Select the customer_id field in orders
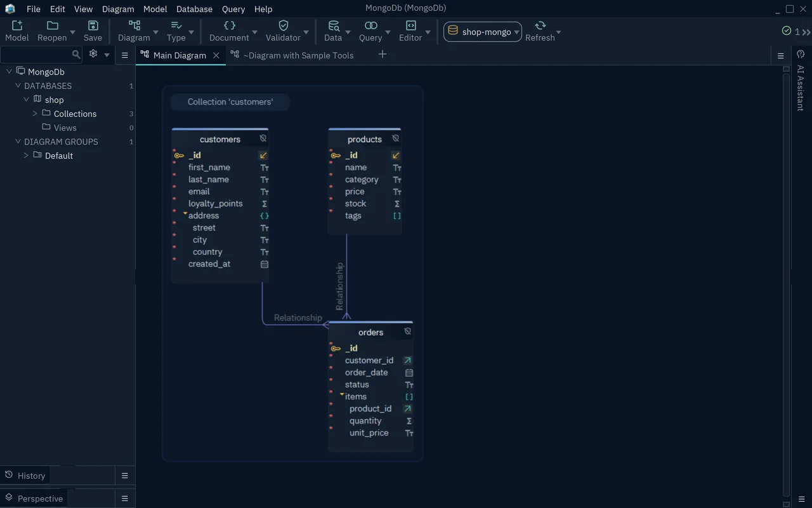812x508 pixels. (x=369, y=361)
